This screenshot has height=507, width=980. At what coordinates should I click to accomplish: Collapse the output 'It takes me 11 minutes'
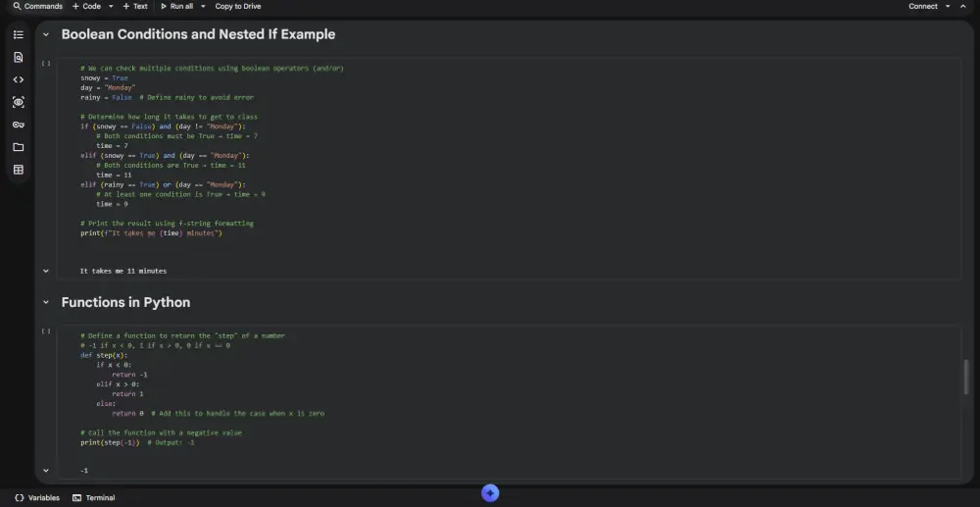click(x=46, y=272)
